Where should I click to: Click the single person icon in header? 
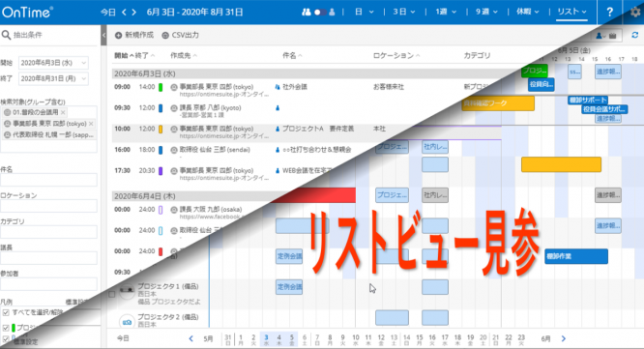pyautogui.click(x=332, y=12)
